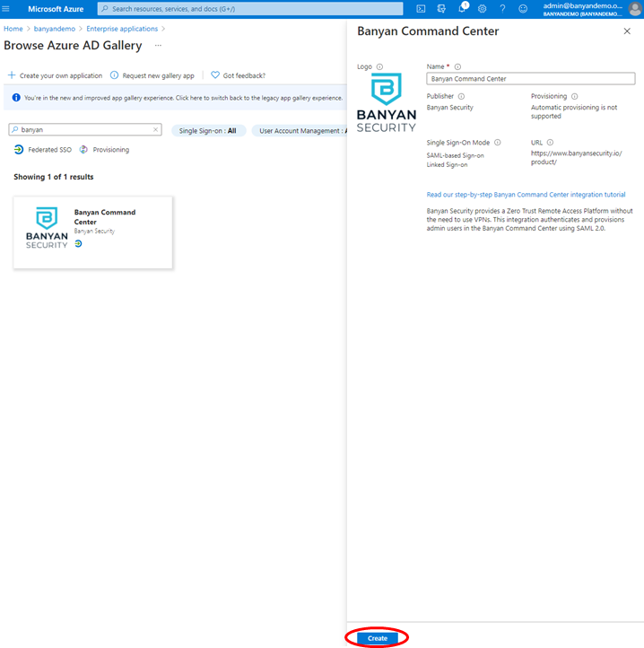Screen dimensions: 644x648
Task: Clear the banyan search text
Action: (155, 130)
